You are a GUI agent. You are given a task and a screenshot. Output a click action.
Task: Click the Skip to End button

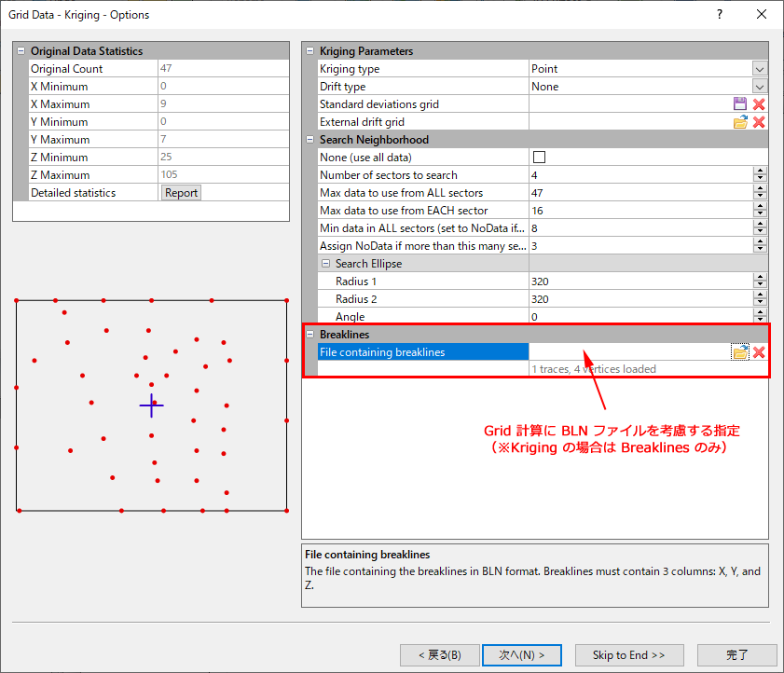pos(629,655)
